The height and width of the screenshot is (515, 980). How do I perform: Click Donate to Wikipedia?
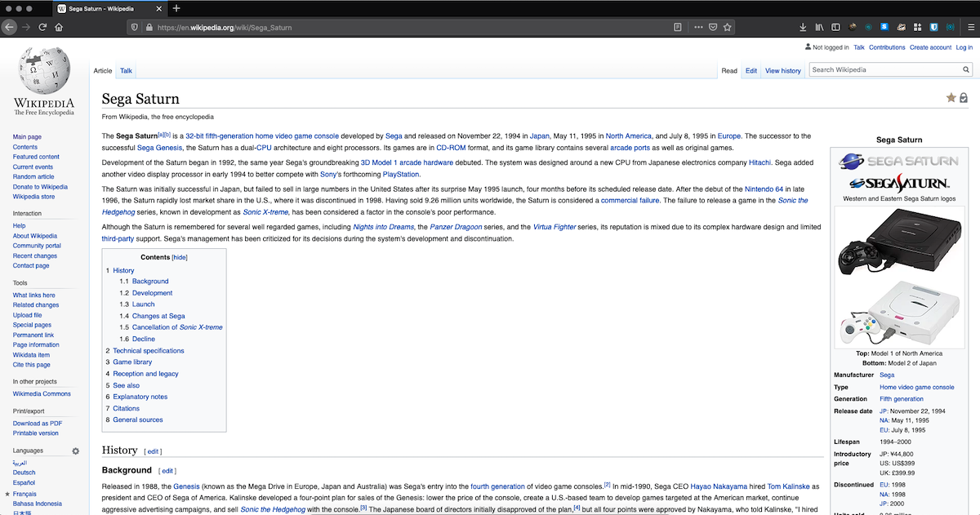[x=40, y=187]
